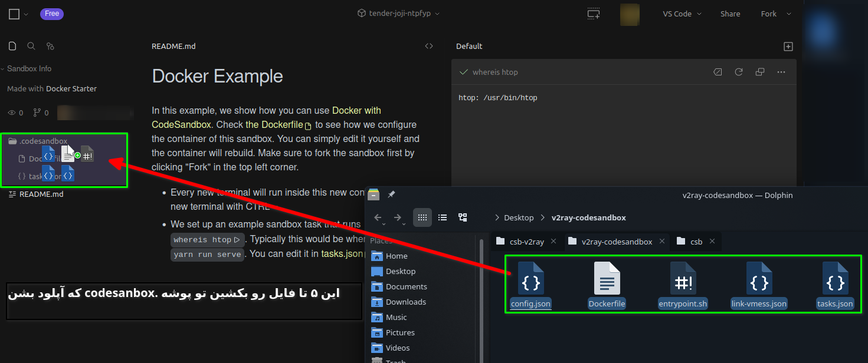Select the Dockerfile file icon in Dolphin

click(x=607, y=278)
